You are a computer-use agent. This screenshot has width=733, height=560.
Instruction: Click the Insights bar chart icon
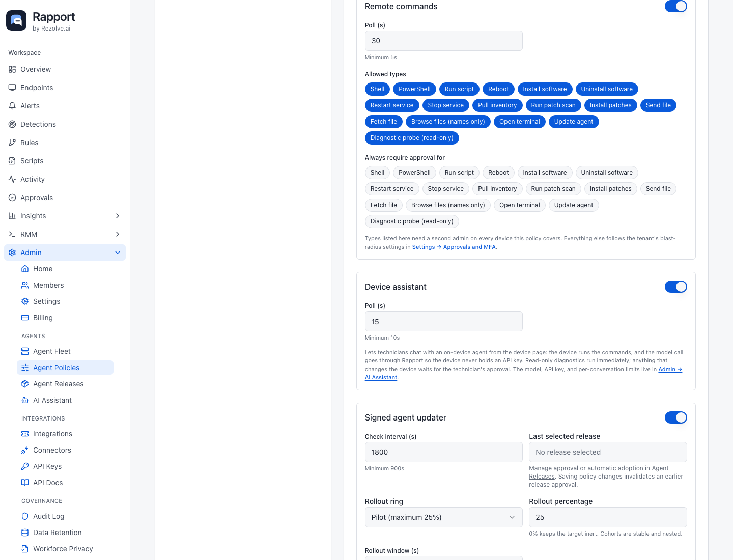(x=12, y=216)
